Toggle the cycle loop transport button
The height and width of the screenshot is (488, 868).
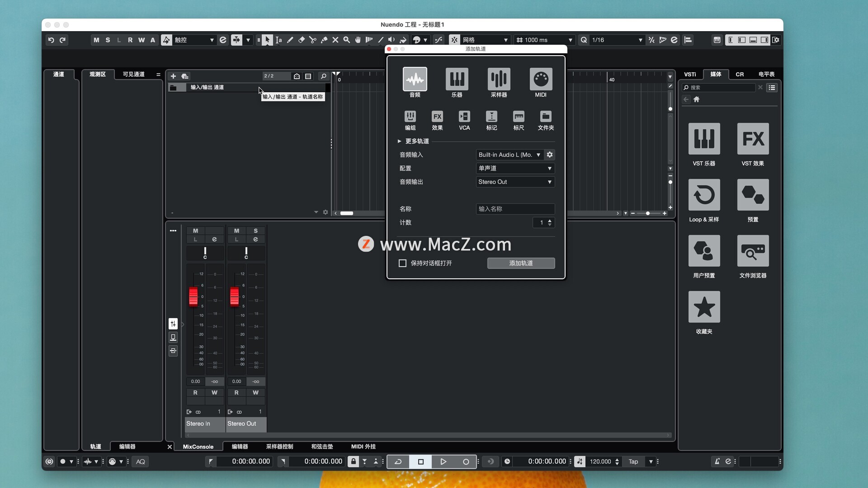click(398, 461)
